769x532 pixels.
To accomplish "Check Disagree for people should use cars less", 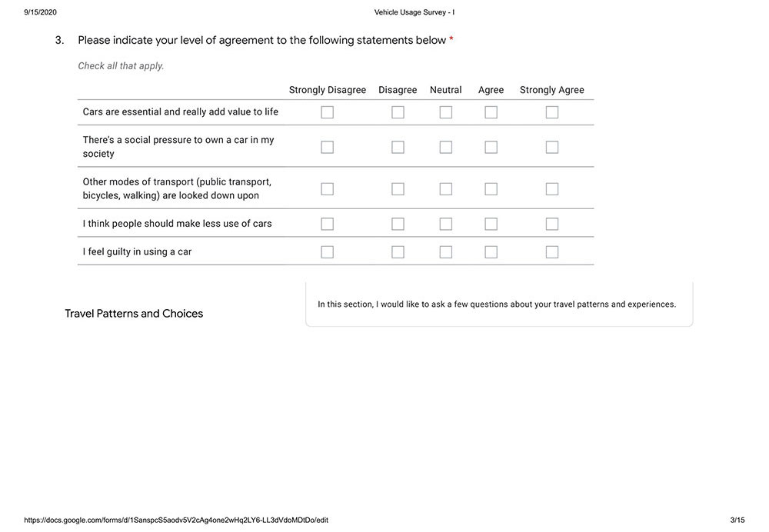I will click(x=398, y=224).
